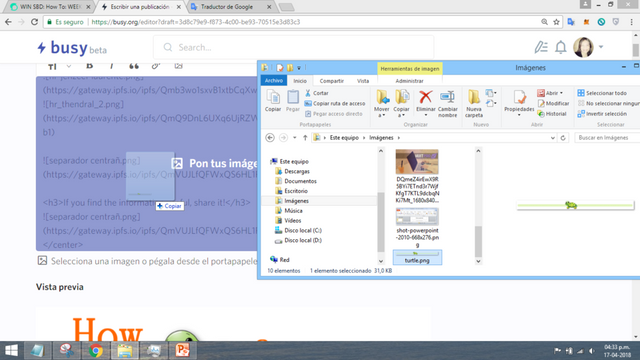640x360 pixels.
Task: Select the turtle.png file
Action: [417, 257]
